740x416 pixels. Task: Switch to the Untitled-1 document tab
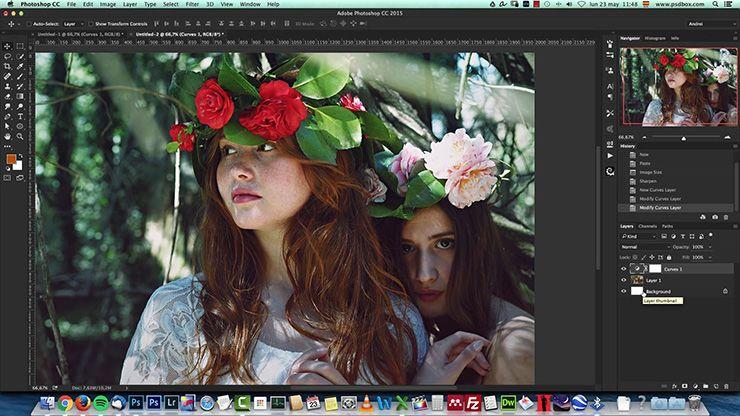click(x=80, y=34)
